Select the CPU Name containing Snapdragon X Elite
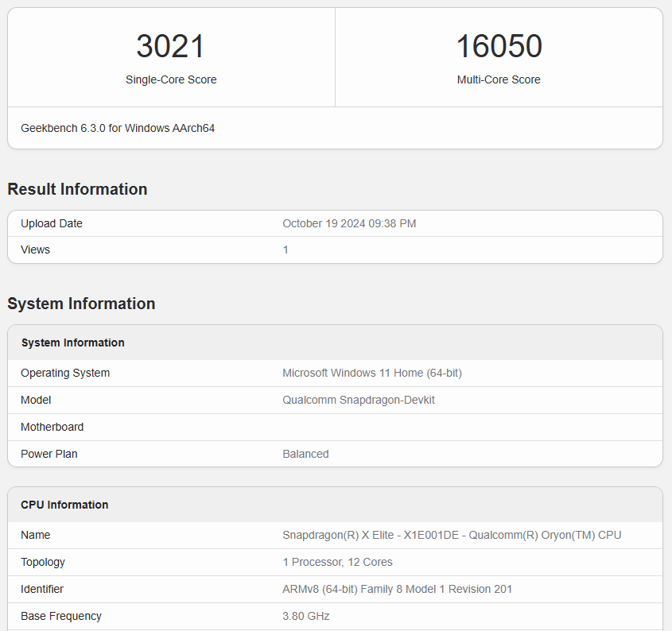 pyautogui.click(x=452, y=535)
